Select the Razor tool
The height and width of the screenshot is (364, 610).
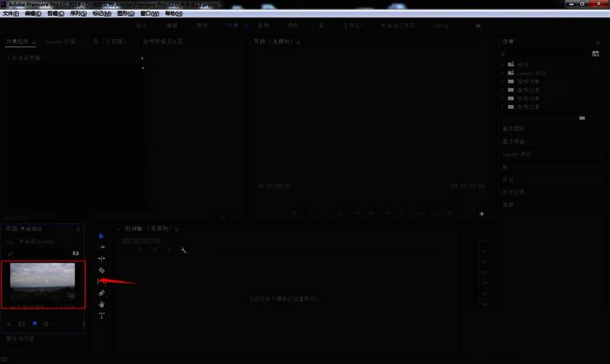(101, 270)
